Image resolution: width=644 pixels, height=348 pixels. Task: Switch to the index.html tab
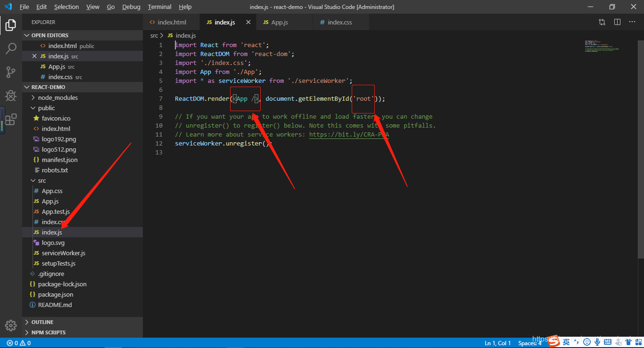[172, 22]
